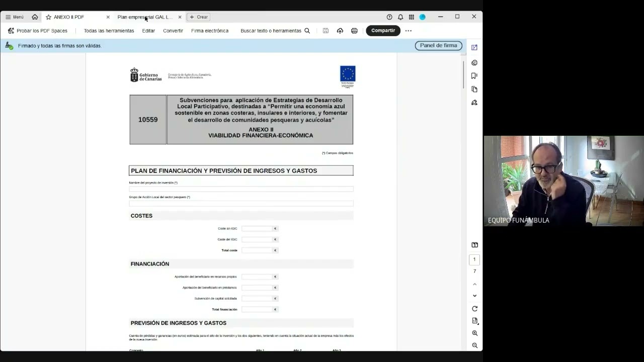Screen dimensions: 644x362
Task: Close the ANEXO II PDF tab
Action: pos(108,17)
